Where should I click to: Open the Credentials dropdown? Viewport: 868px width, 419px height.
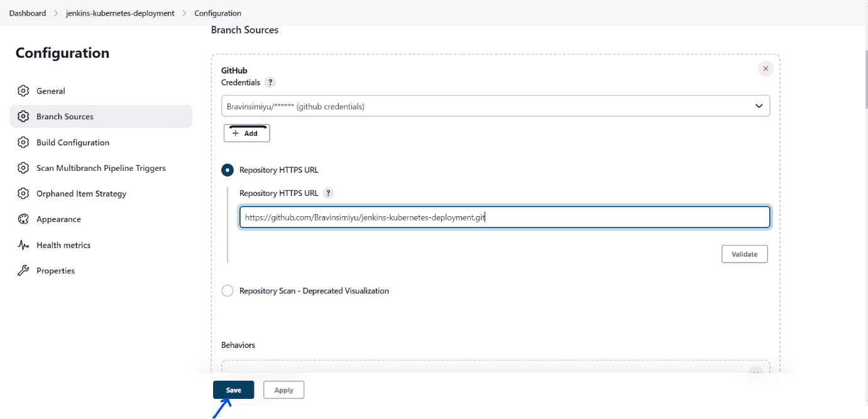pyautogui.click(x=495, y=106)
